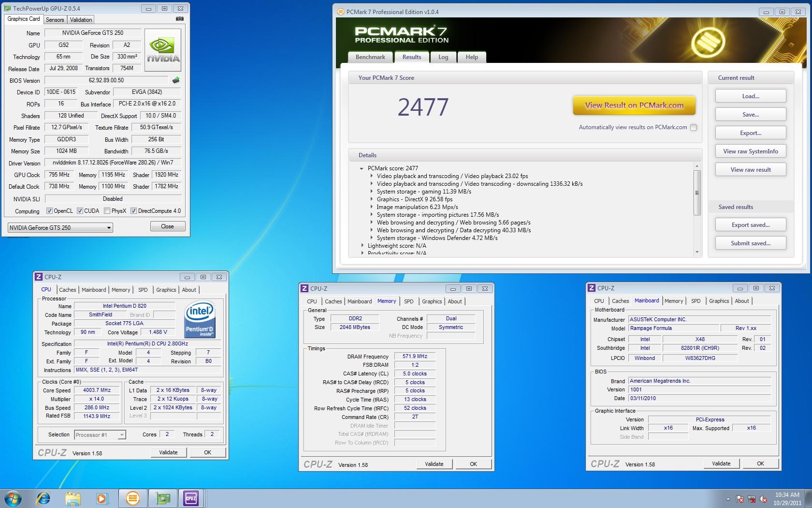Click the Load... button in PCMark

(x=751, y=96)
